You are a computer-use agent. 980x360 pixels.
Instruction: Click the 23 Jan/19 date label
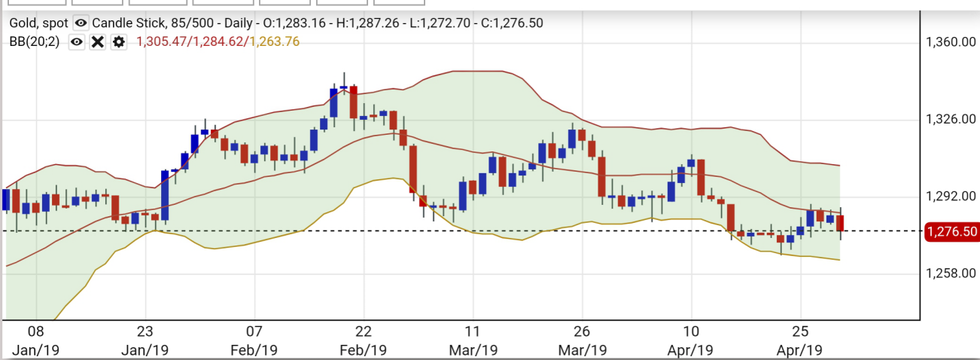pos(145,340)
